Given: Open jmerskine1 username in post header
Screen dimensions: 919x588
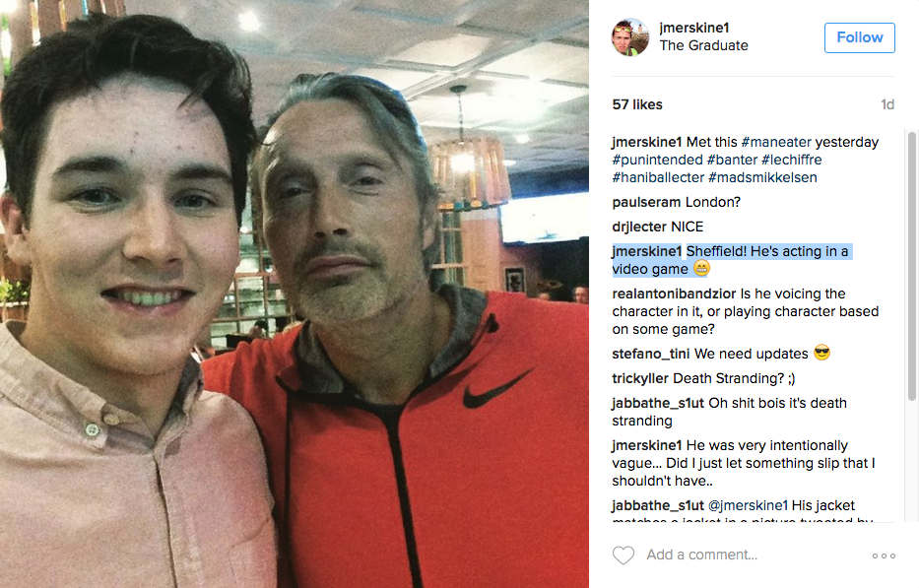Looking at the screenshot, I should (694, 28).
